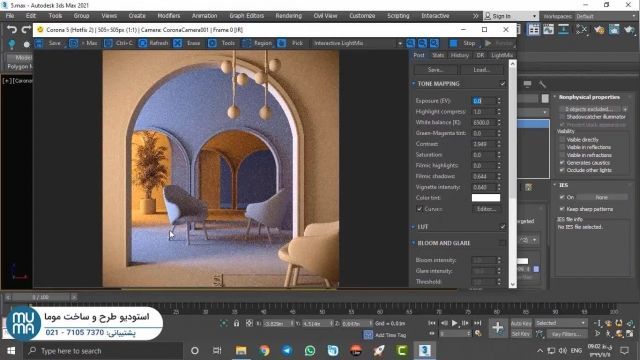The image size is (640, 360).
Task: Collapse the IES rollout
Action: pyautogui.click(x=555, y=185)
